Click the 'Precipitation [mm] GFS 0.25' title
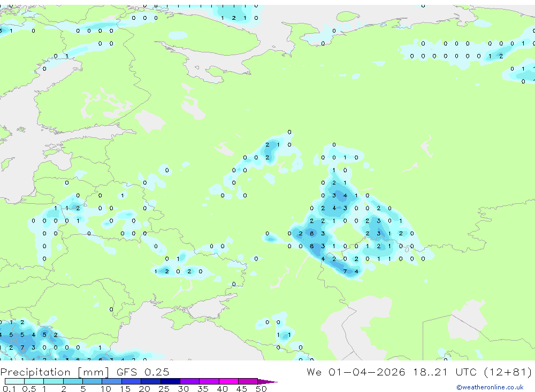The image size is (535, 392). click(85, 372)
